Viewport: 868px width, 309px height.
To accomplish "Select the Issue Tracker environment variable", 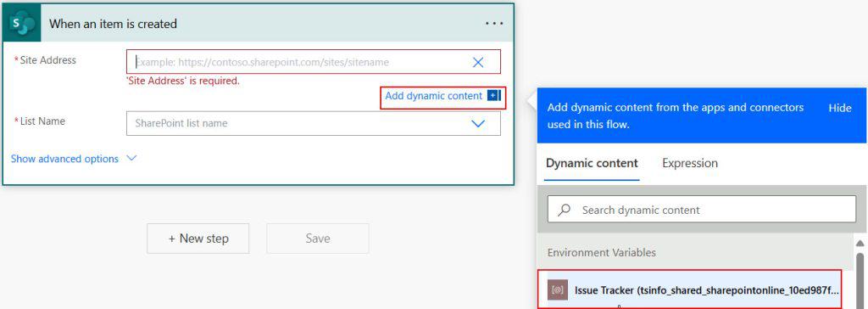I will [689, 289].
